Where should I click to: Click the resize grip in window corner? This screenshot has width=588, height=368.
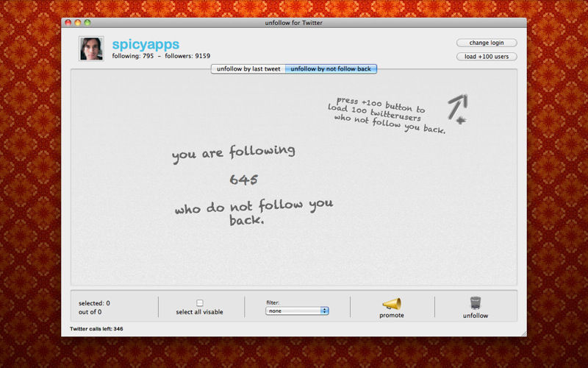coord(523,333)
